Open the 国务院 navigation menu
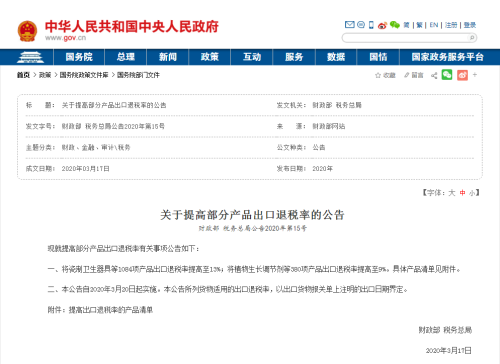Image resolution: width=500 pixels, height=364 pixels. coord(79,57)
